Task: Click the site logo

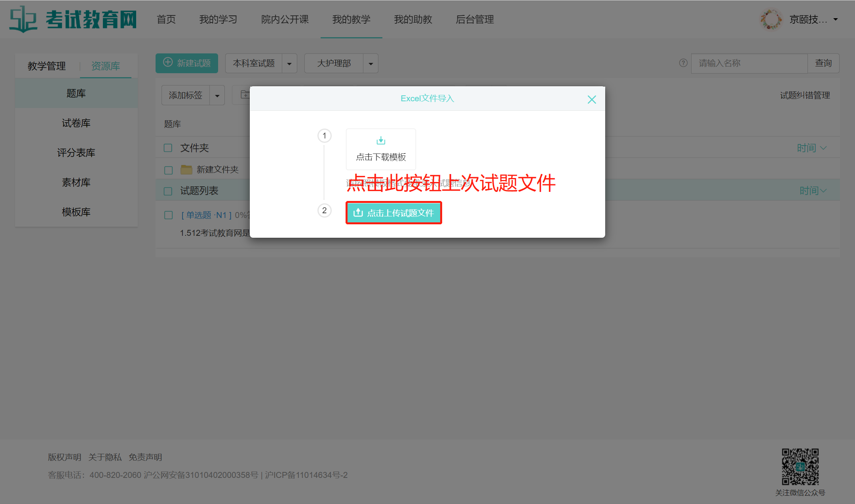Action: point(73,19)
